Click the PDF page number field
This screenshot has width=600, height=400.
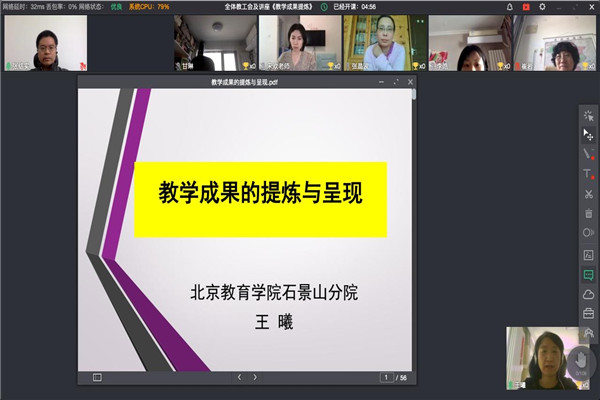386,377
